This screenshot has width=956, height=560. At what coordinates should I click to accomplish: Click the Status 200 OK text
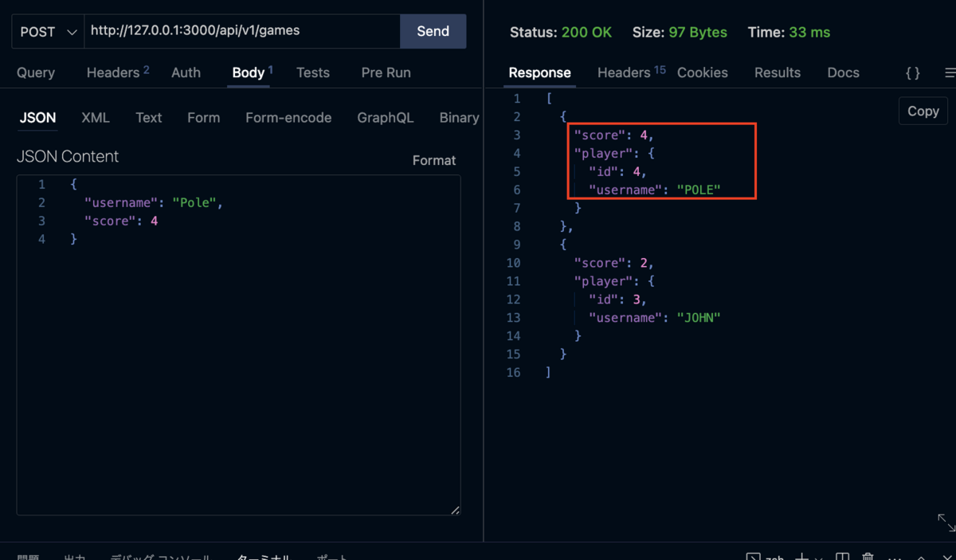pyautogui.click(x=561, y=33)
